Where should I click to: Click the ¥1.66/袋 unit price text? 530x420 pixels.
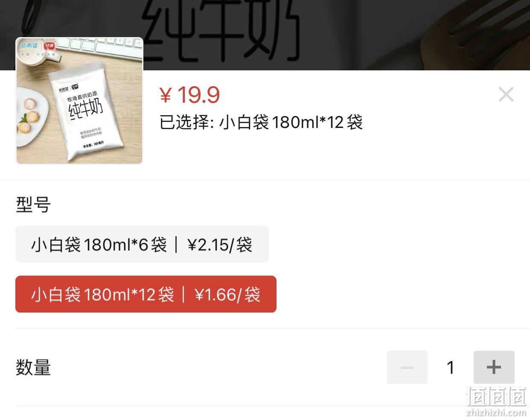click(227, 295)
